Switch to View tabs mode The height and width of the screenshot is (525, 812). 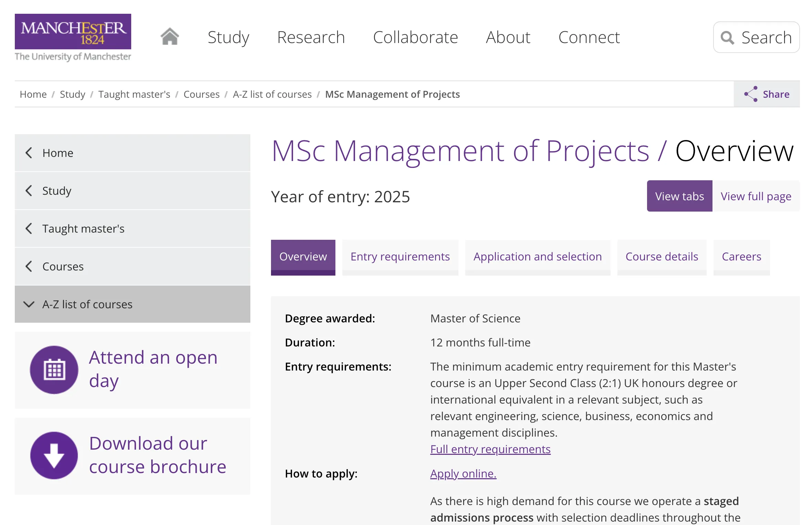pos(679,196)
